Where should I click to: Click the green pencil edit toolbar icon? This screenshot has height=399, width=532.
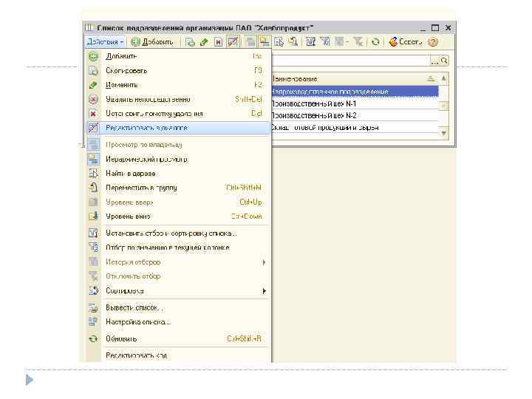[x=204, y=42]
